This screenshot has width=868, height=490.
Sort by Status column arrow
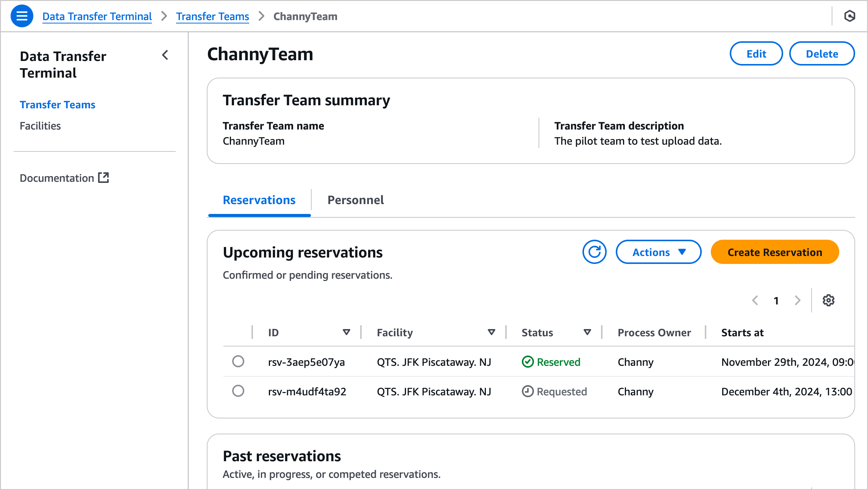(587, 332)
